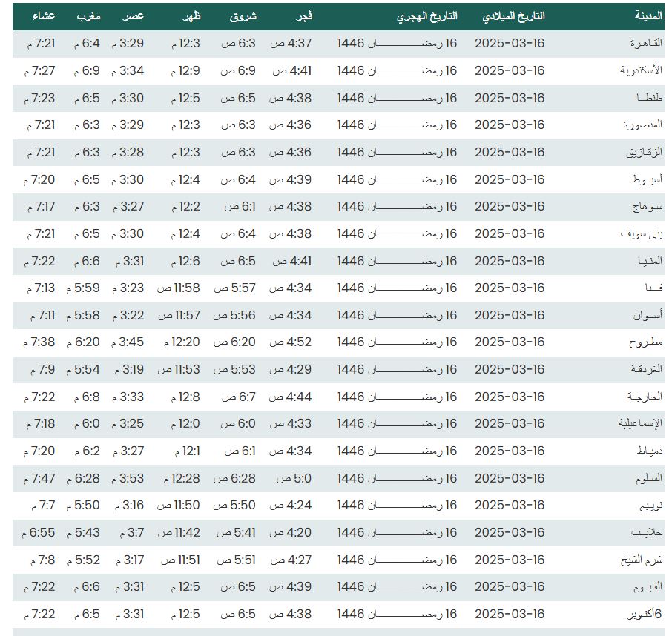Click Sunrise time 6:9 in الأسكندرية row

click(x=238, y=70)
